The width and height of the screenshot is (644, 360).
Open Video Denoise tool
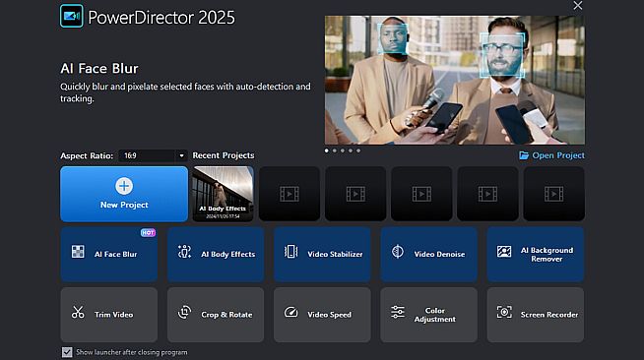(x=428, y=254)
